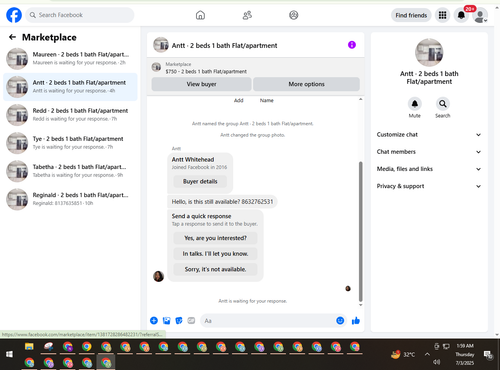Image resolution: width=500 pixels, height=370 pixels.
Task: Click the View buyer button
Action: click(201, 84)
